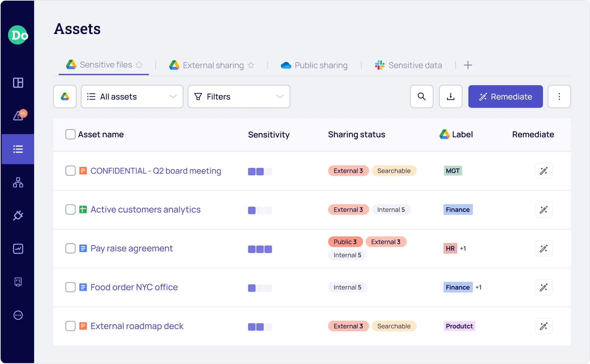
Task: Open the Active customers analytics asset
Action: click(x=145, y=209)
